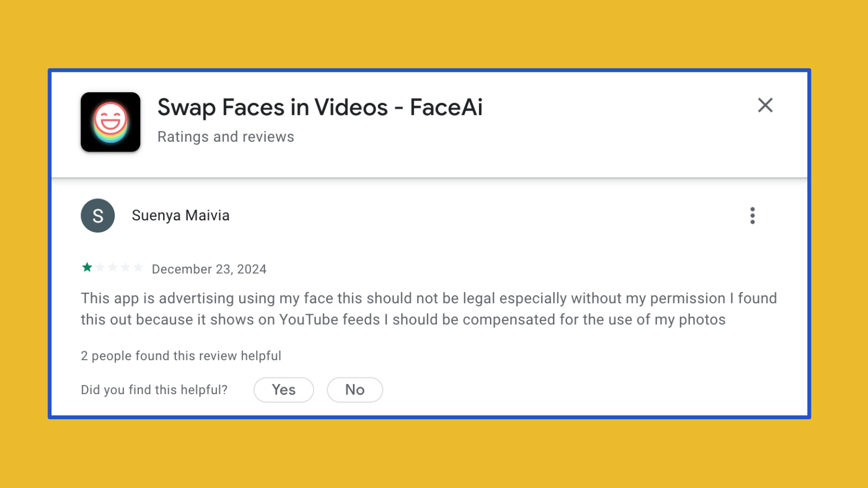The height and width of the screenshot is (488, 868).
Task: Click the fifth grey rating star
Action: [138, 268]
